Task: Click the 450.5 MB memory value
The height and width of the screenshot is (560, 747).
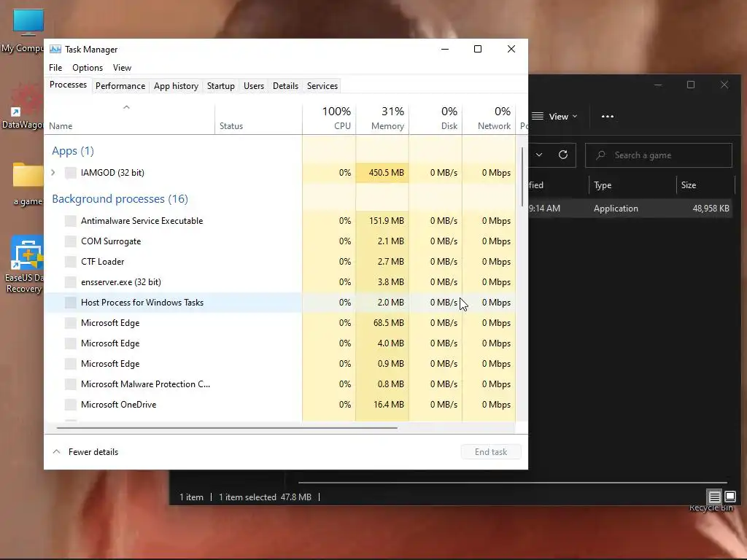Action: [x=387, y=172]
